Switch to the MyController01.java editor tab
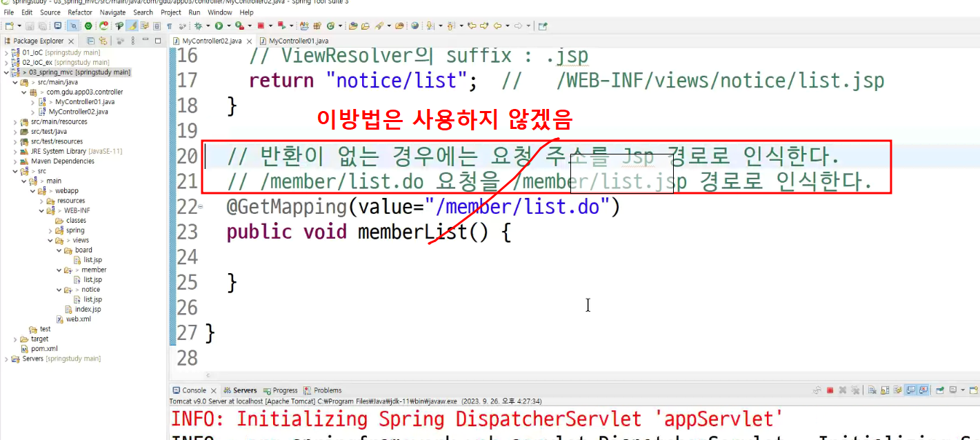The width and height of the screenshot is (980, 440). (x=294, y=41)
